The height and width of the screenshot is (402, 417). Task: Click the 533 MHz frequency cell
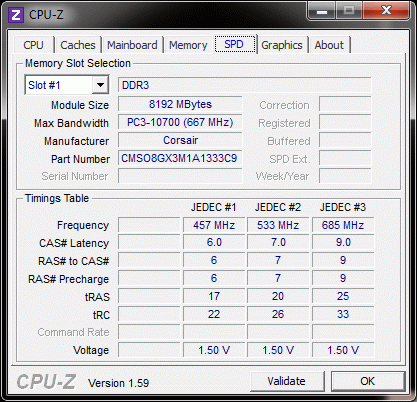278,225
